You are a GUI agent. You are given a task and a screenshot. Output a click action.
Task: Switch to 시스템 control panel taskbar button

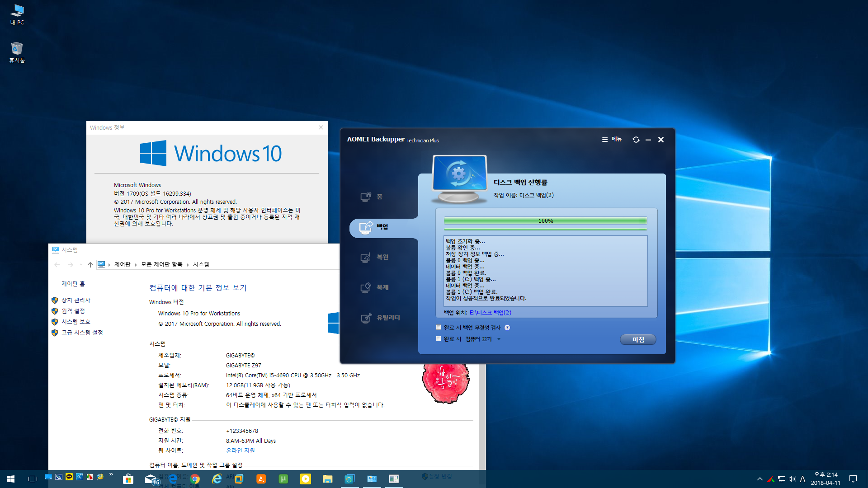[372, 479]
